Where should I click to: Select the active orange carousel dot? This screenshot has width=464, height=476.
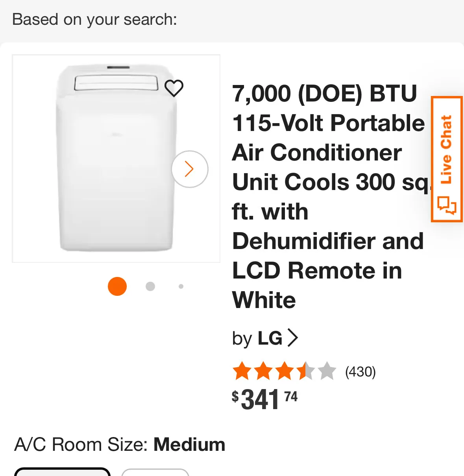tap(117, 286)
